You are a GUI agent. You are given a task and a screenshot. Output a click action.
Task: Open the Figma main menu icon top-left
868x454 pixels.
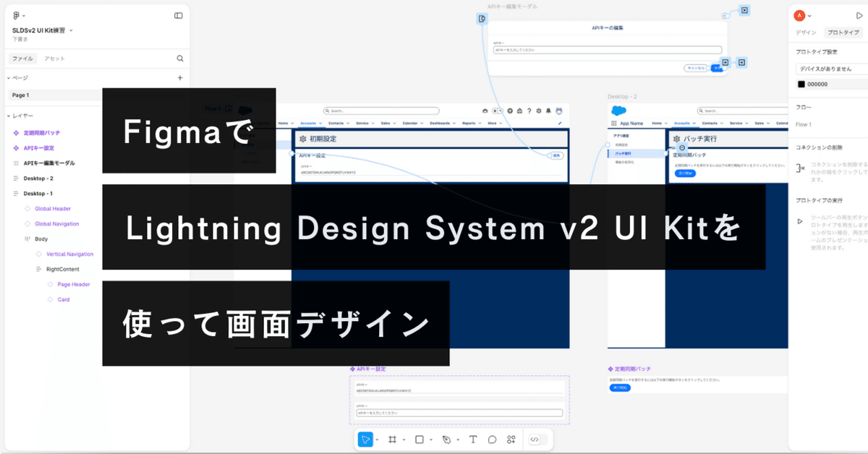16,15
